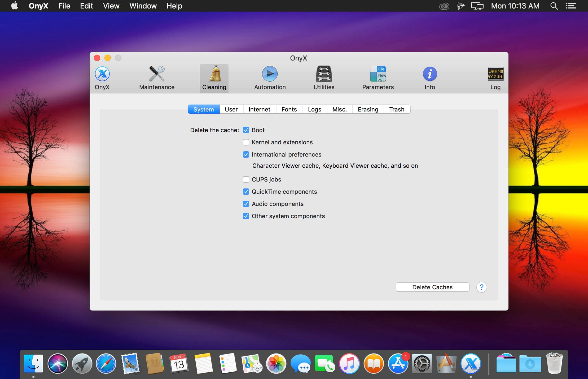Switch to the Trash tab
The height and width of the screenshot is (379, 588).
point(397,109)
